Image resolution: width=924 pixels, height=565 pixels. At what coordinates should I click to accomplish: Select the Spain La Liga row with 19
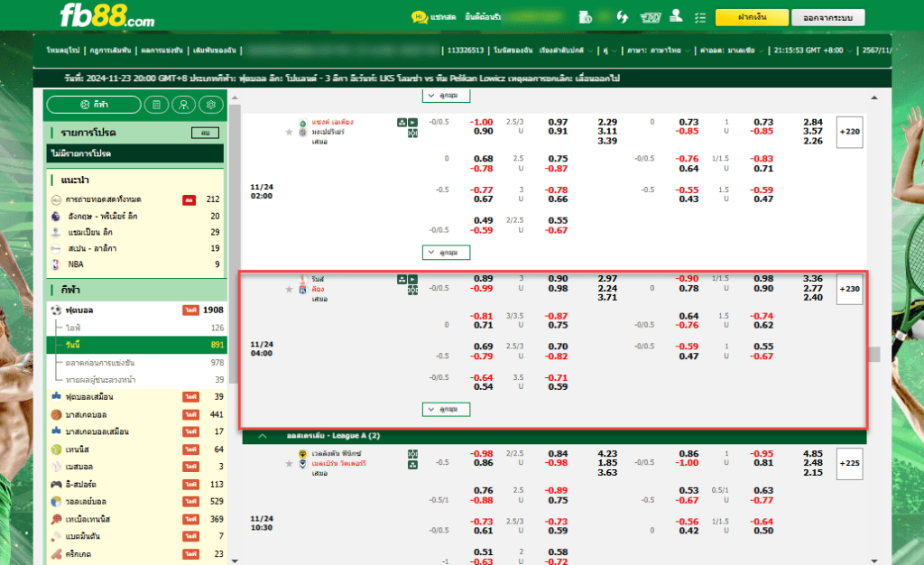pyautogui.click(x=137, y=248)
